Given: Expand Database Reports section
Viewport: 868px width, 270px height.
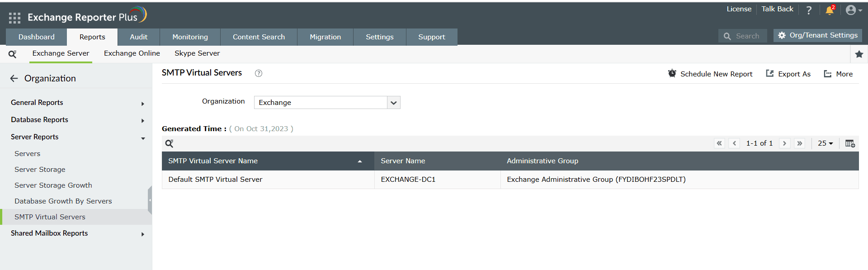Looking at the screenshot, I should (76, 120).
